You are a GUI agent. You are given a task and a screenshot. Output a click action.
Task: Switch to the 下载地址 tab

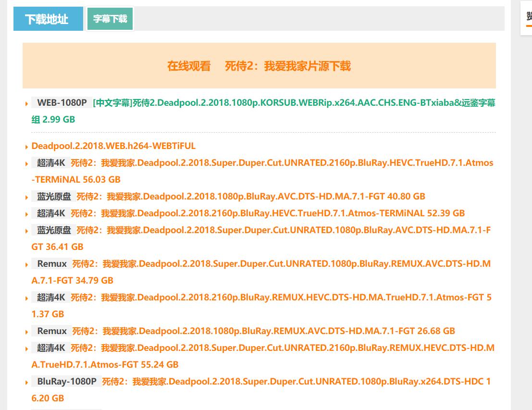[x=48, y=19]
